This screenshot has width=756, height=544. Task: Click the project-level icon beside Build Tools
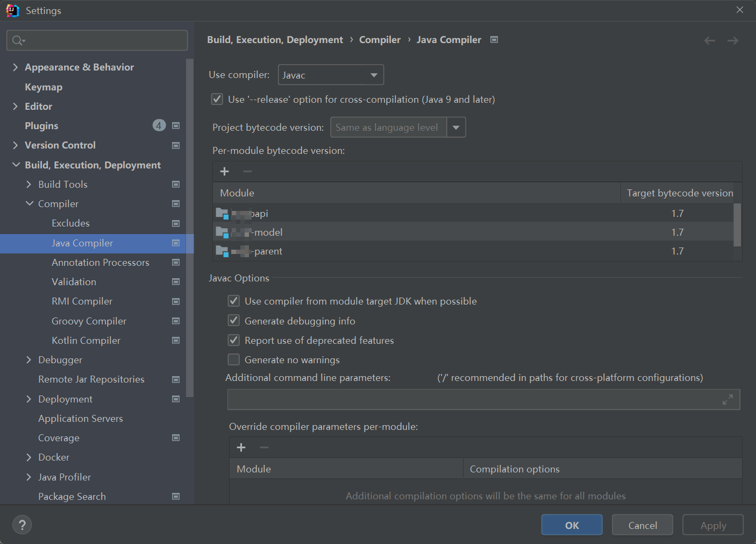click(176, 185)
